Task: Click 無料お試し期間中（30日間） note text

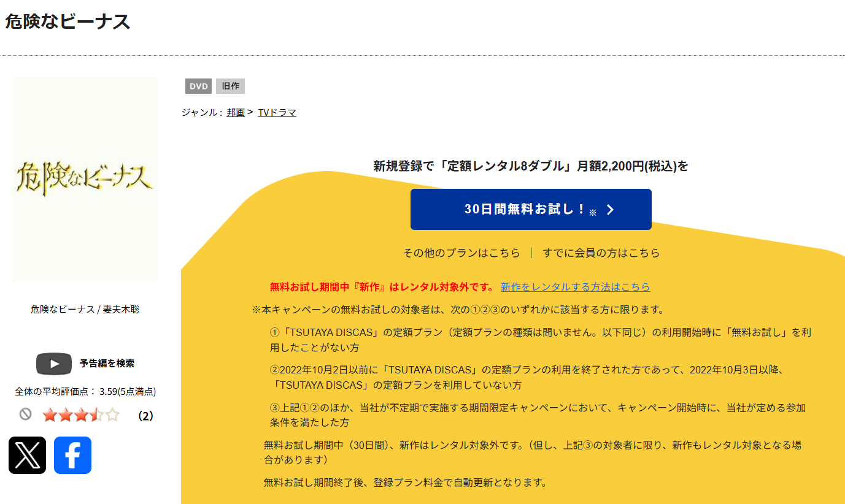Action: pyautogui.click(x=533, y=452)
